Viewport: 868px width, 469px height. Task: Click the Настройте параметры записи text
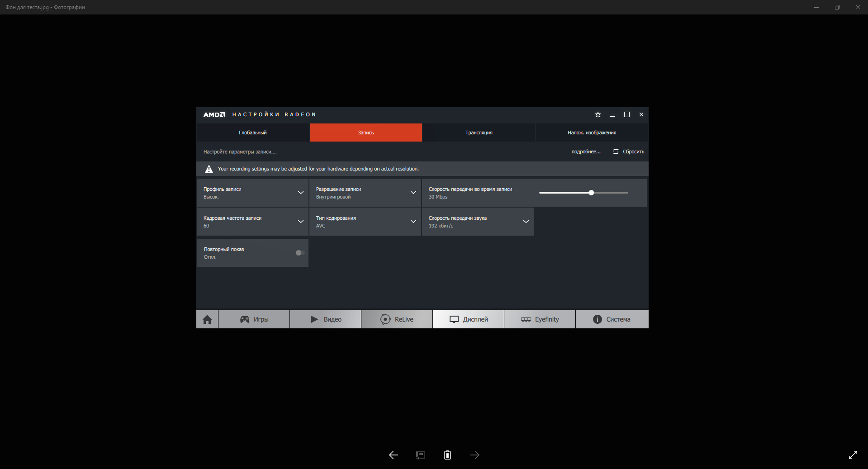240,152
